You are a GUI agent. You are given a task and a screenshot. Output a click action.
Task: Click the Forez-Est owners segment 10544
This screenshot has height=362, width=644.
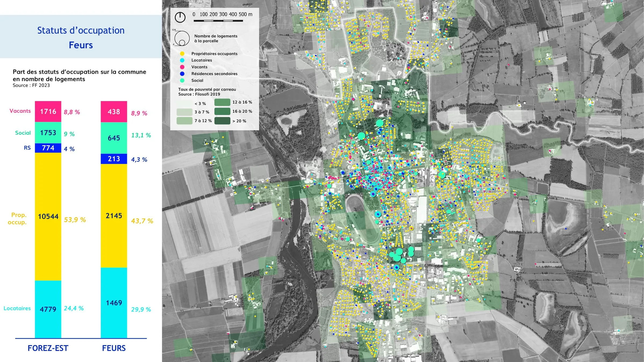(48, 217)
